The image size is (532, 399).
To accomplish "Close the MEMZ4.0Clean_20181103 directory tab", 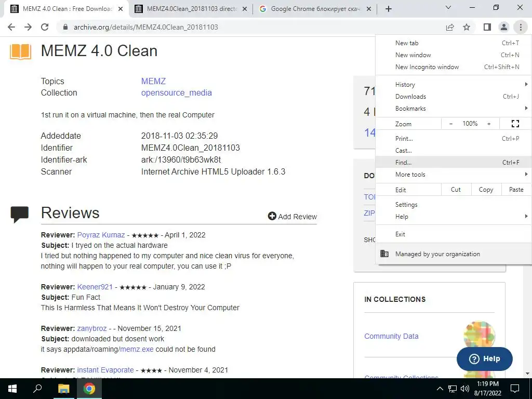I will click(x=245, y=9).
